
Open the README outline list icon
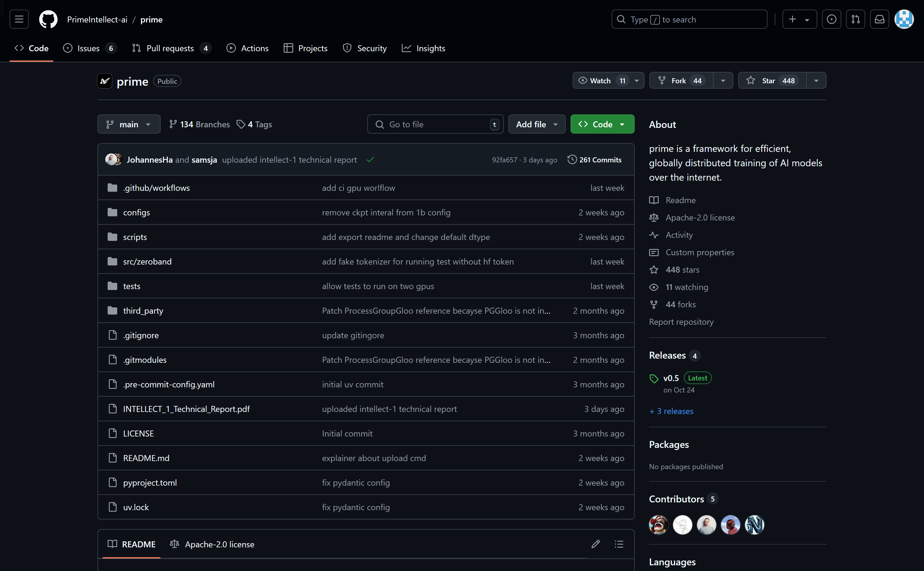click(619, 544)
